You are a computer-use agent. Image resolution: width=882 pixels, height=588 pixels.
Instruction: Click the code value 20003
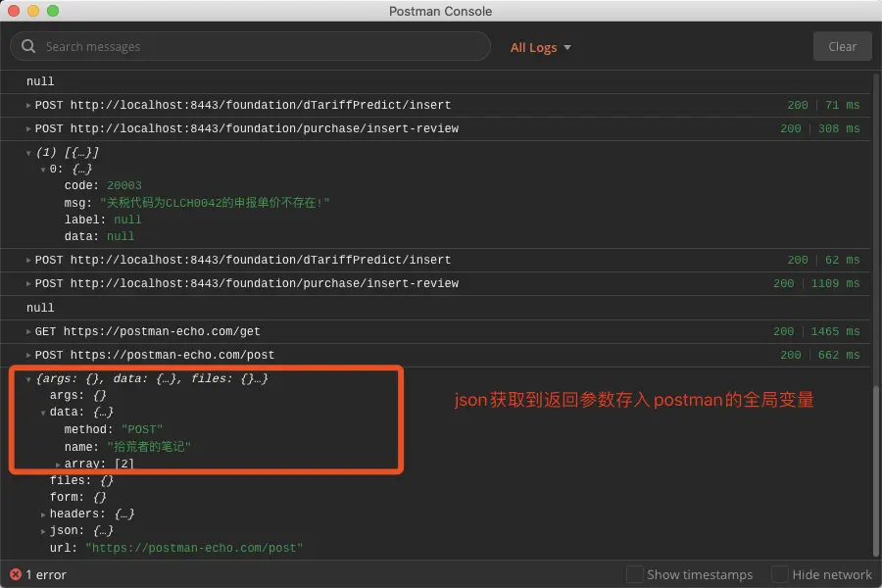[x=124, y=185]
